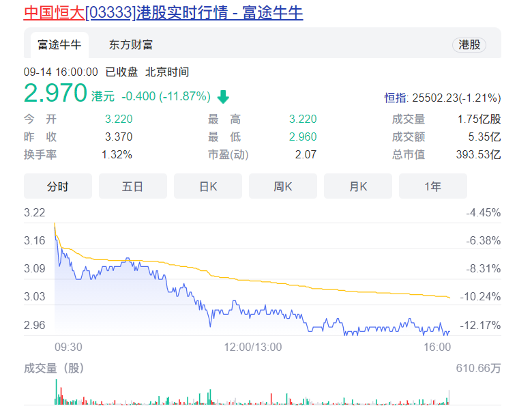Click the 16:00 closing time marker

point(437,347)
